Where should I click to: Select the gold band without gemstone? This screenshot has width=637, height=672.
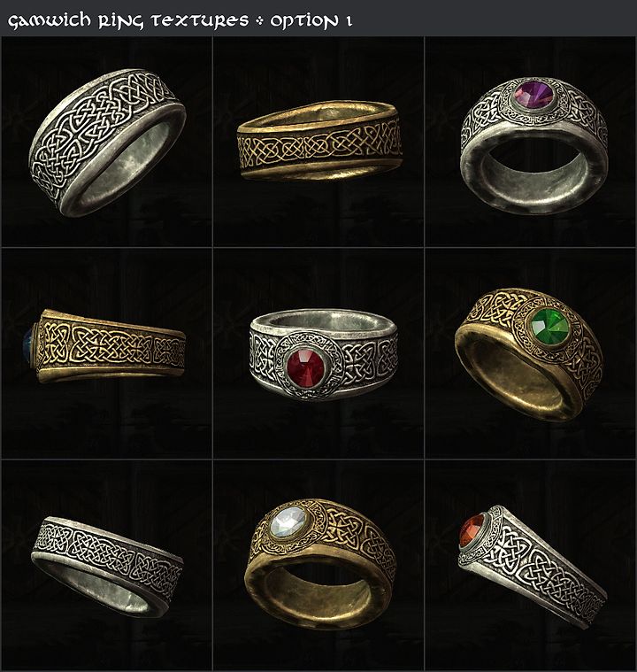click(319, 141)
